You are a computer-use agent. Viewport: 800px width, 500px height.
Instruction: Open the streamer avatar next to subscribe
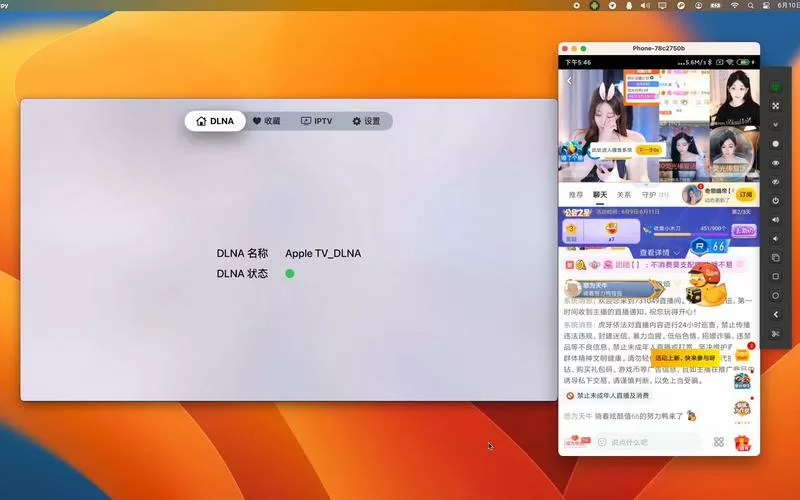coord(692,195)
